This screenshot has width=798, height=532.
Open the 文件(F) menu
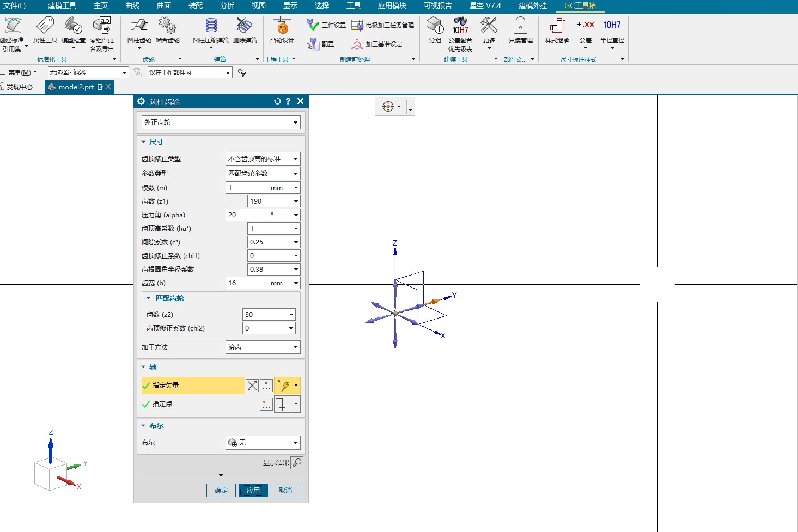click(x=14, y=5)
